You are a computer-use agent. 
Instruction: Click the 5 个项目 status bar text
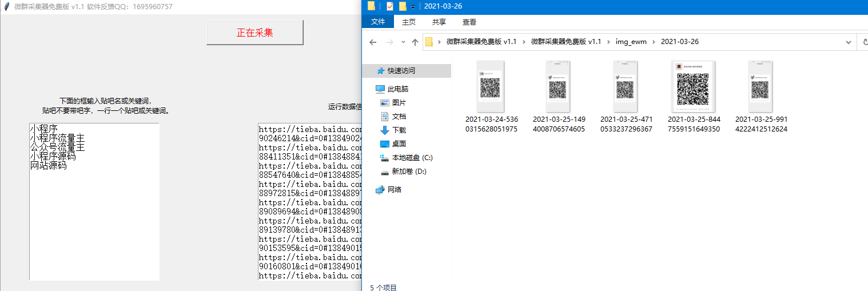384,288
